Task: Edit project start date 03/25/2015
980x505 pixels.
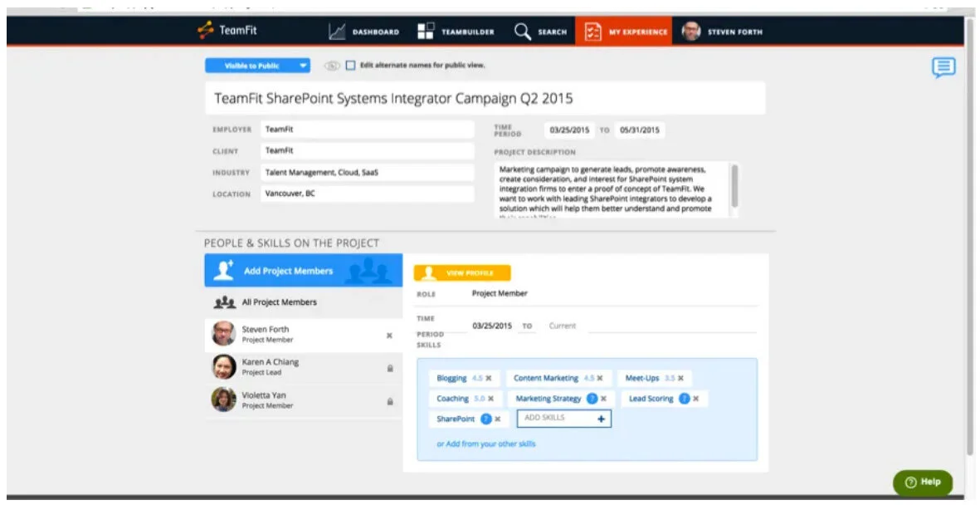Action: click(569, 130)
